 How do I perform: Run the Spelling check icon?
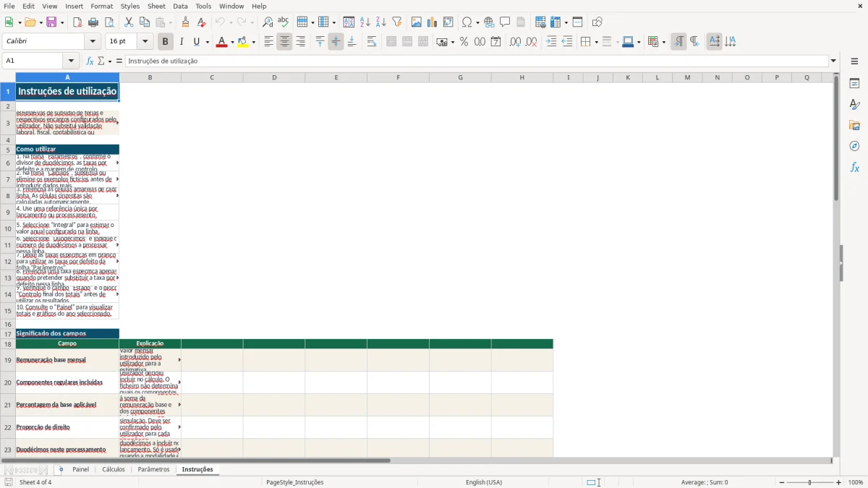pos(284,22)
